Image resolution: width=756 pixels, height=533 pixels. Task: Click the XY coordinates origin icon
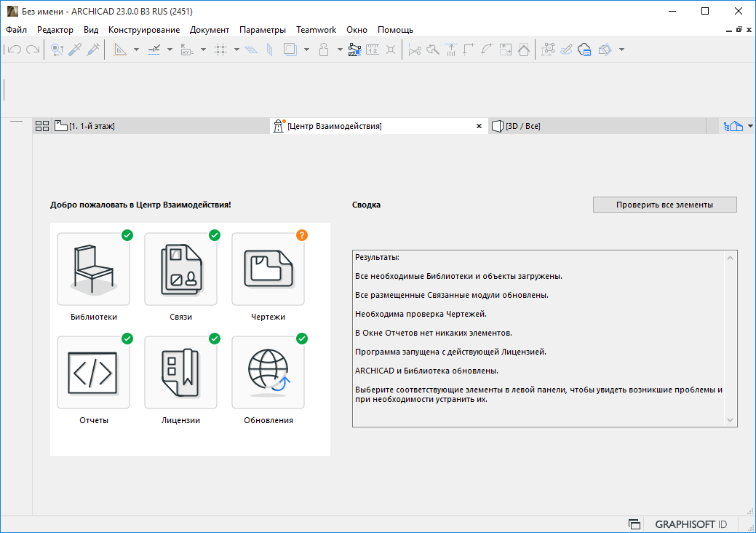click(187, 50)
